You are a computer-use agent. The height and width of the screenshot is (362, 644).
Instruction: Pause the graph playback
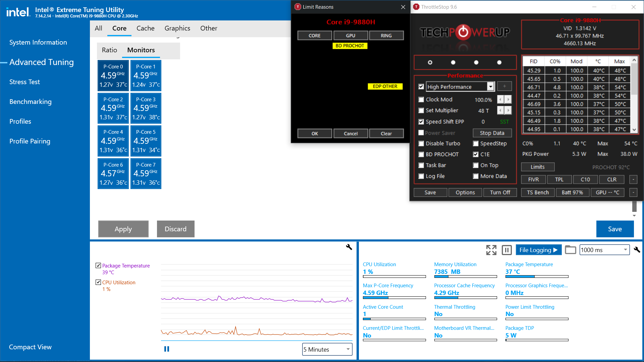coord(167,349)
